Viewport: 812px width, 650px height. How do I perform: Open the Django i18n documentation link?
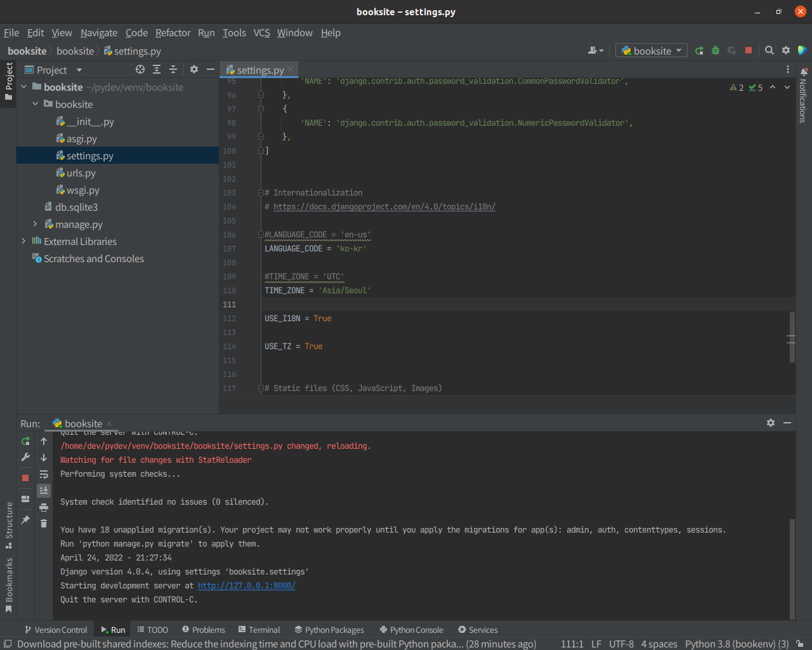[384, 207]
